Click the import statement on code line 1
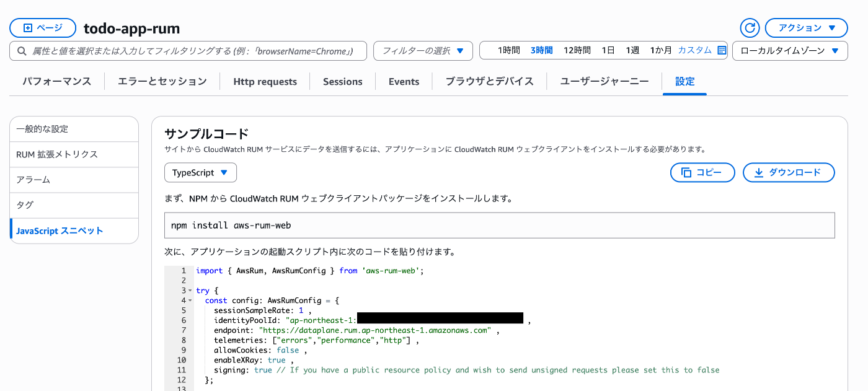 309,271
